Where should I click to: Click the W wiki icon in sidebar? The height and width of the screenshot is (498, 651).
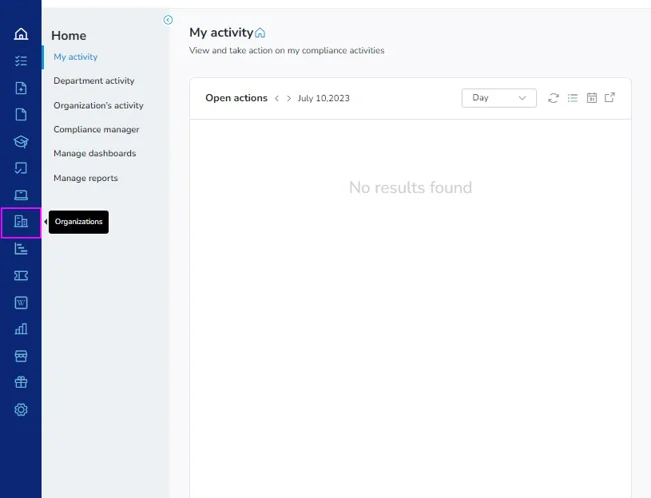(x=21, y=303)
